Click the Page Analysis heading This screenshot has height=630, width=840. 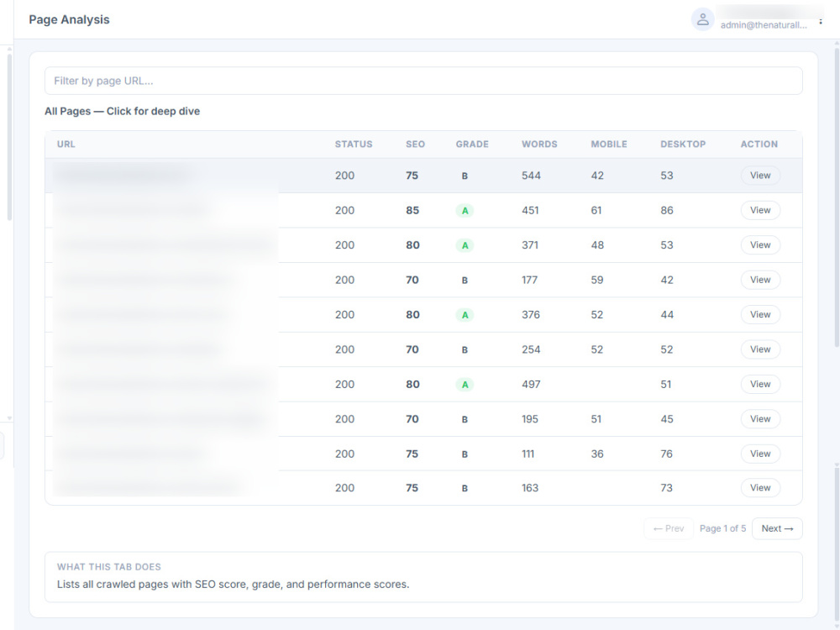tap(69, 19)
